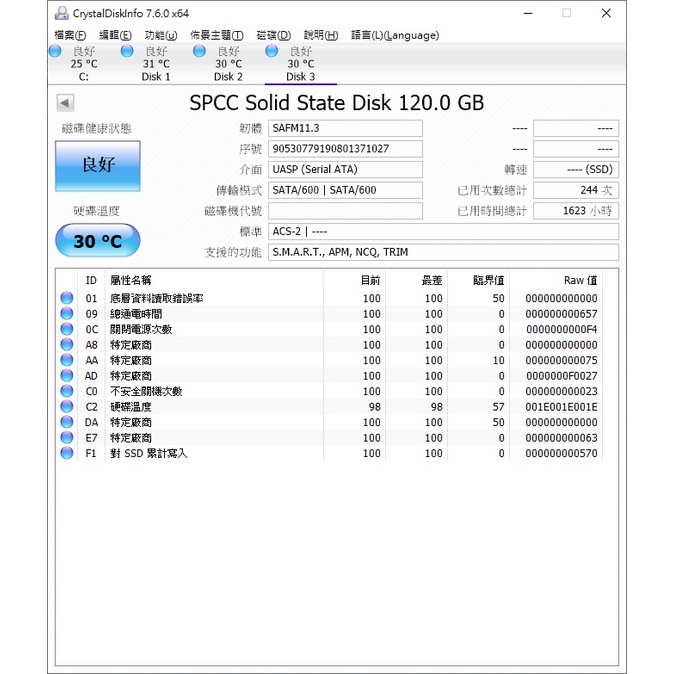Click status orb of attribute 01 row
The image size is (674, 674).
click(x=67, y=298)
